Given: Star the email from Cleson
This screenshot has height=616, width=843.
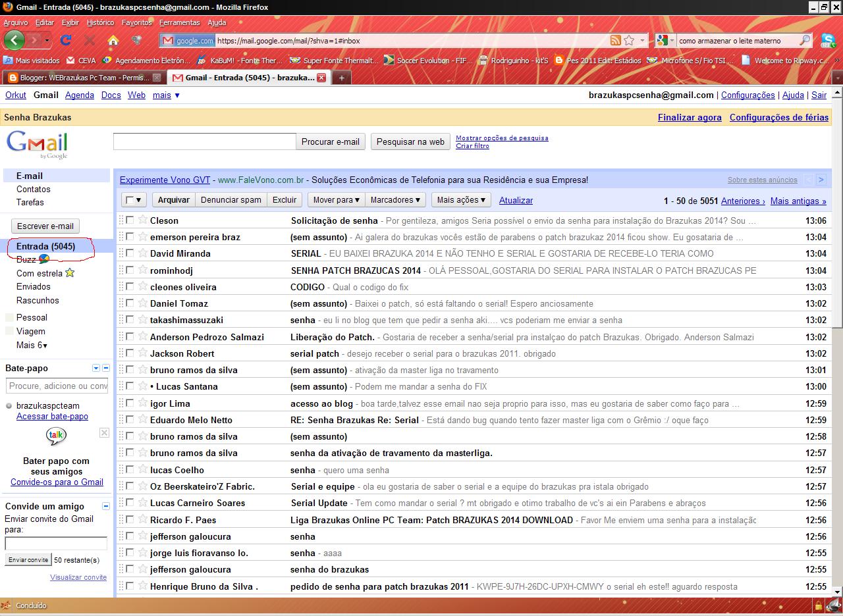Looking at the screenshot, I should point(142,220).
